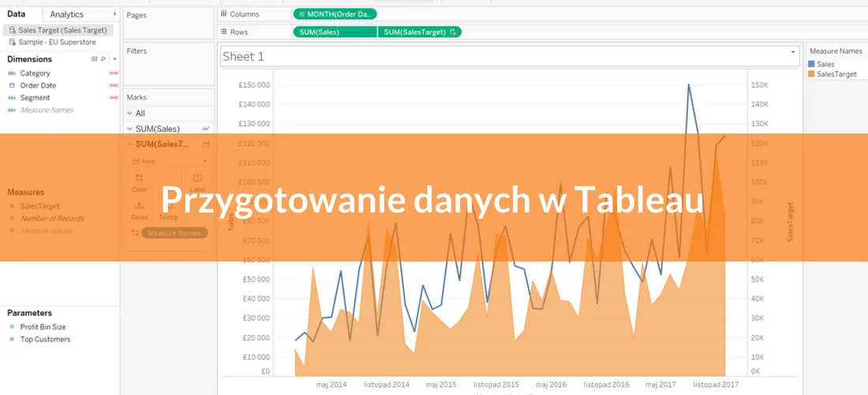Screen dimensions: 868x395
Task: Click the color dots icon beside Measure Names pill
Action: click(134, 233)
